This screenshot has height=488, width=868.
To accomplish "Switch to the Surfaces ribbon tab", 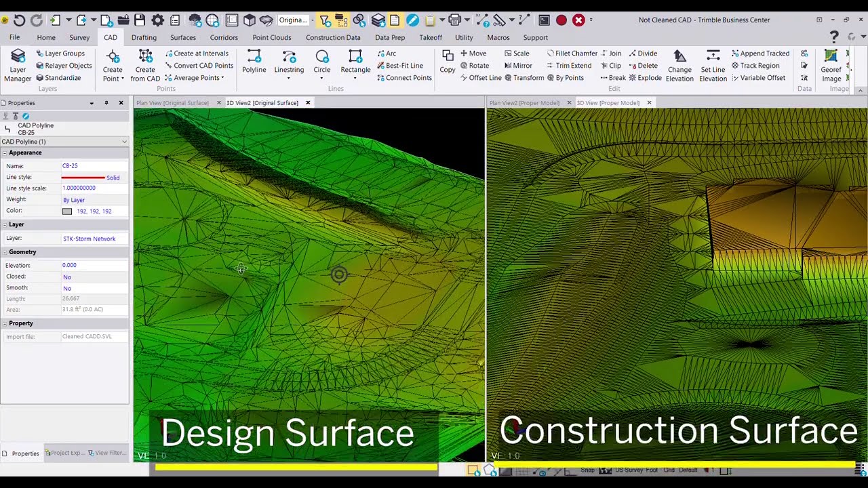I will (x=183, y=37).
